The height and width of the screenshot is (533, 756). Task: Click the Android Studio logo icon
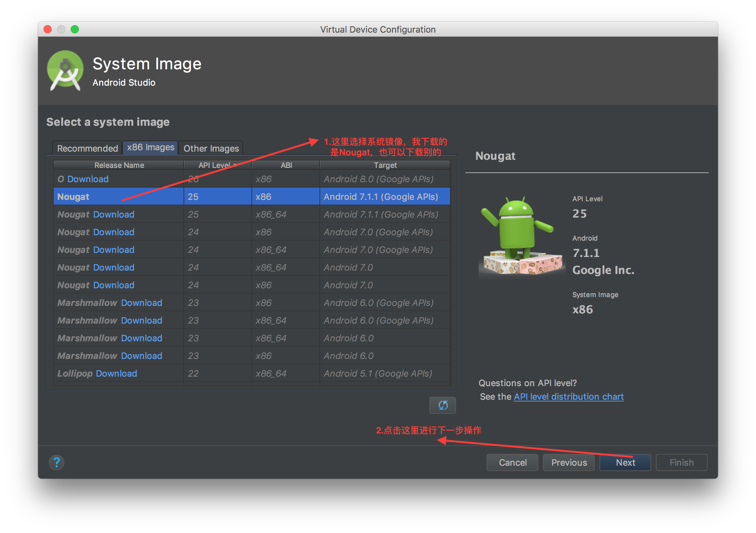(65, 70)
